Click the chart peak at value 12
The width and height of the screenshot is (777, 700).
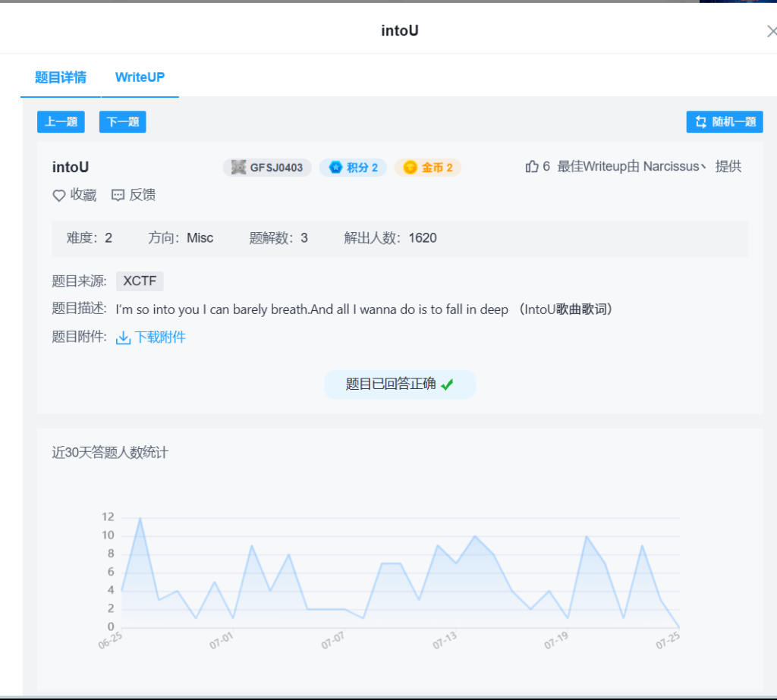tap(140, 519)
